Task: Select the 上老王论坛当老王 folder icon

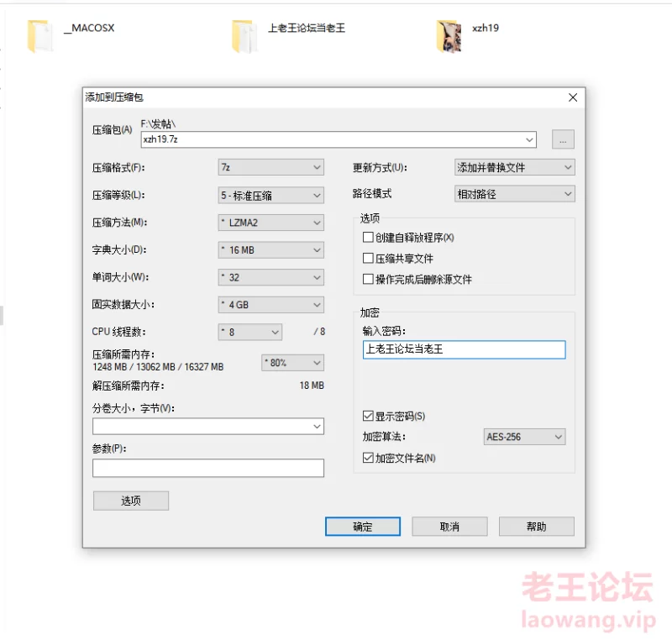Action: click(x=244, y=36)
